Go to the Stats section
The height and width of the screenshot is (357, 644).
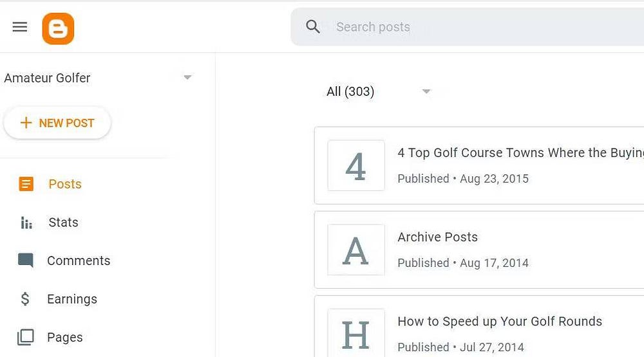[x=63, y=223]
